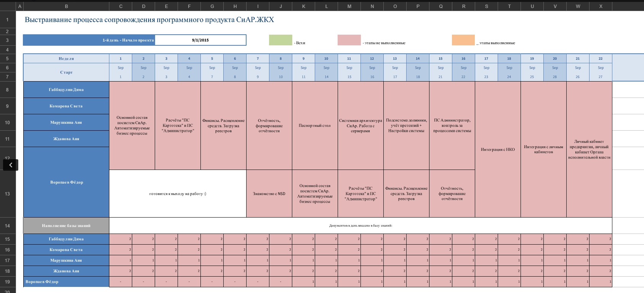This screenshot has height=293, width=644.
Task: Select the 'Неделя' header cell
Action: point(66,59)
